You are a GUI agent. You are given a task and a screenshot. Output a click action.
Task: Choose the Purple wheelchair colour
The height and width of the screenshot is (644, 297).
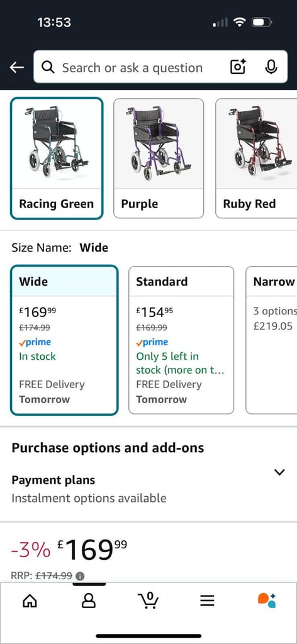tap(159, 158)
